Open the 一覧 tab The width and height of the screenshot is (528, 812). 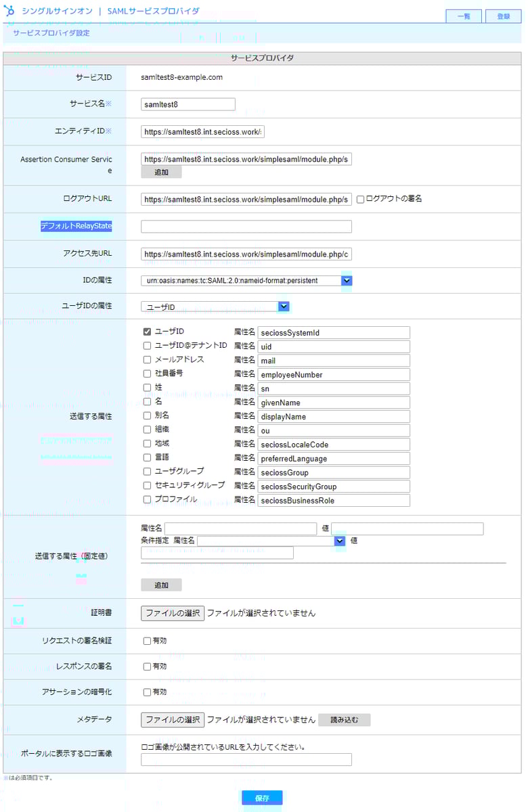464,16
